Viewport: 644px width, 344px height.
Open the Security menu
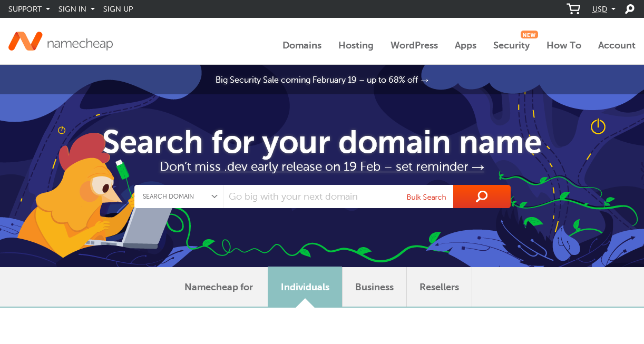pos(511,45)
